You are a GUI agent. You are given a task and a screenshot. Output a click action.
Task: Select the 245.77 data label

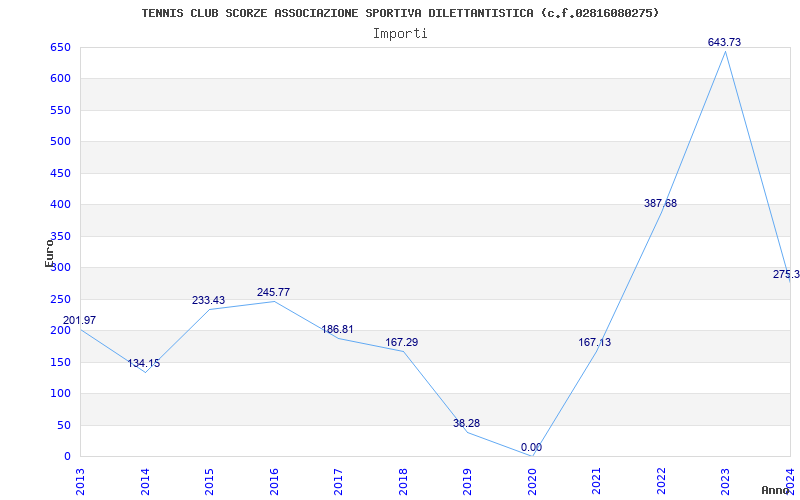pos(273,293)
